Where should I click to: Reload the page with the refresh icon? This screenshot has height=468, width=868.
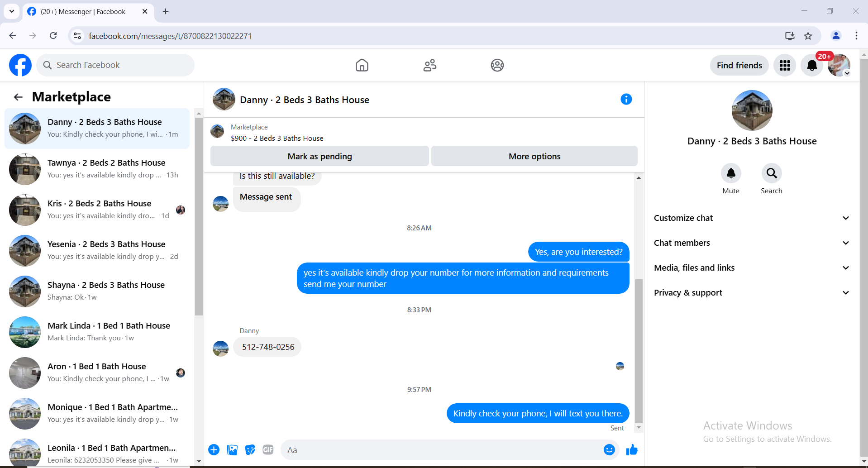(53, 36)
